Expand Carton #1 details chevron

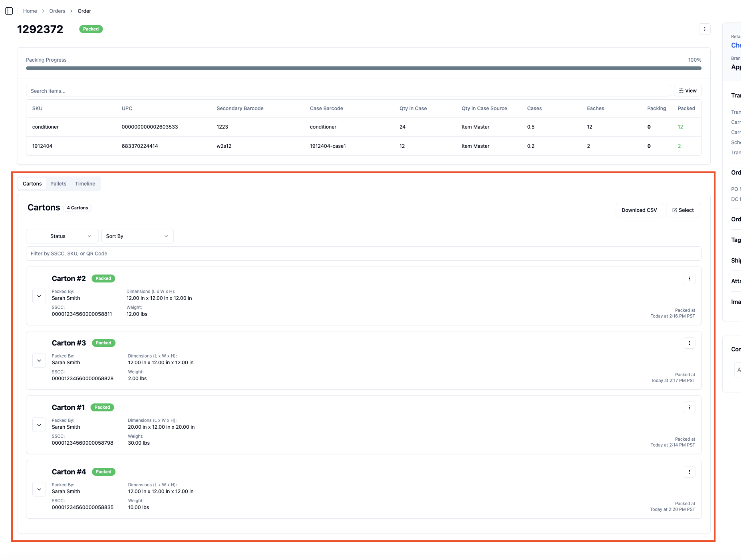(39, 425)
